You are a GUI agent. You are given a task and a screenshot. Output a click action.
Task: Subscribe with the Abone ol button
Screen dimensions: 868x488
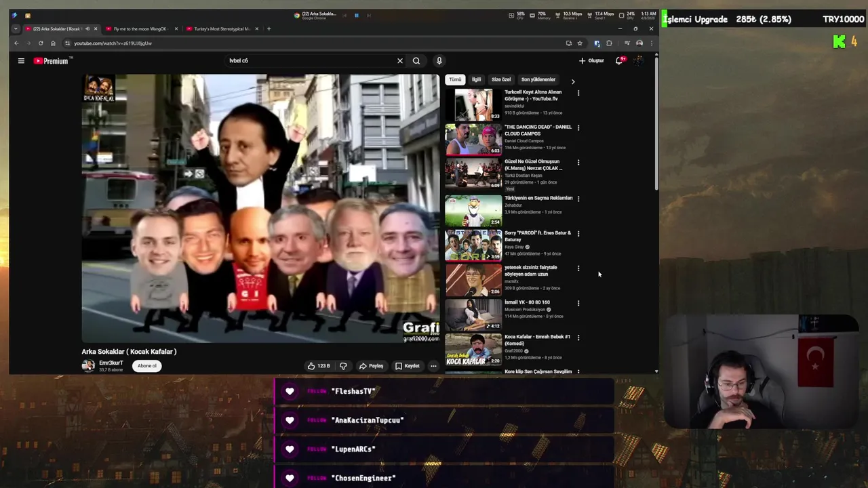pos(147,366)
